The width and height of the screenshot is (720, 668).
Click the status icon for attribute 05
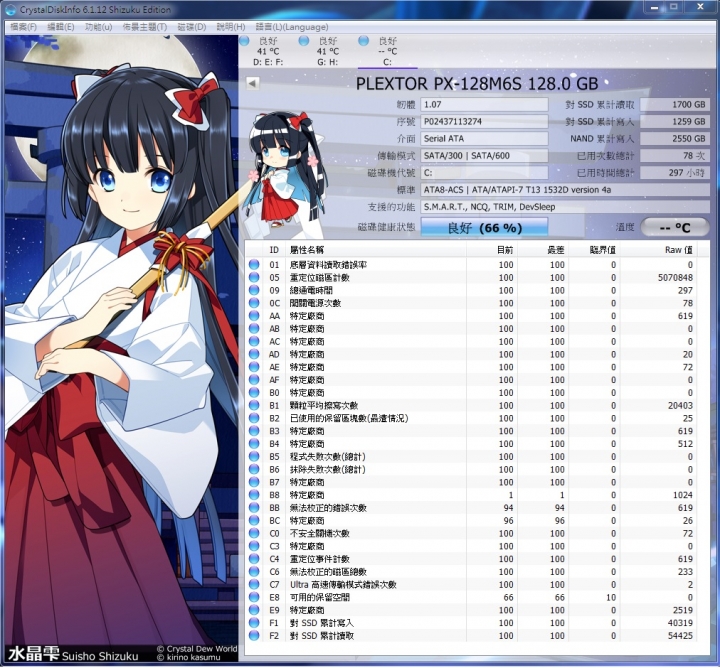click(253, 277)
